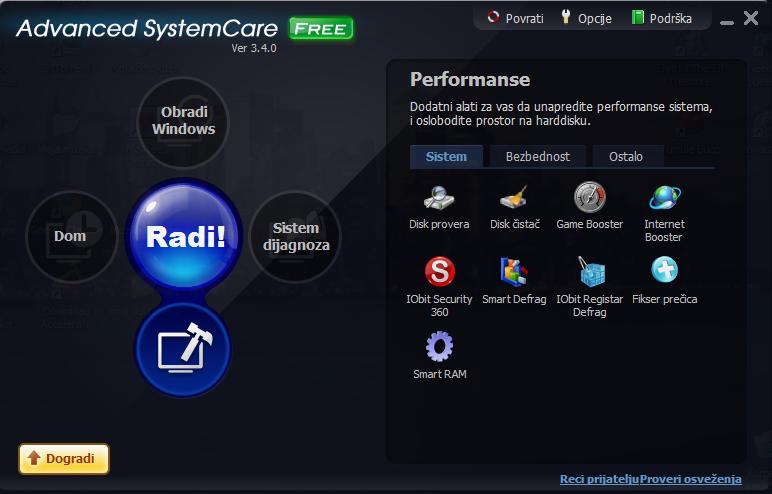Click the Povrati restore icon
The width and height of the screenshot is (772, 494).
point(493,17)
